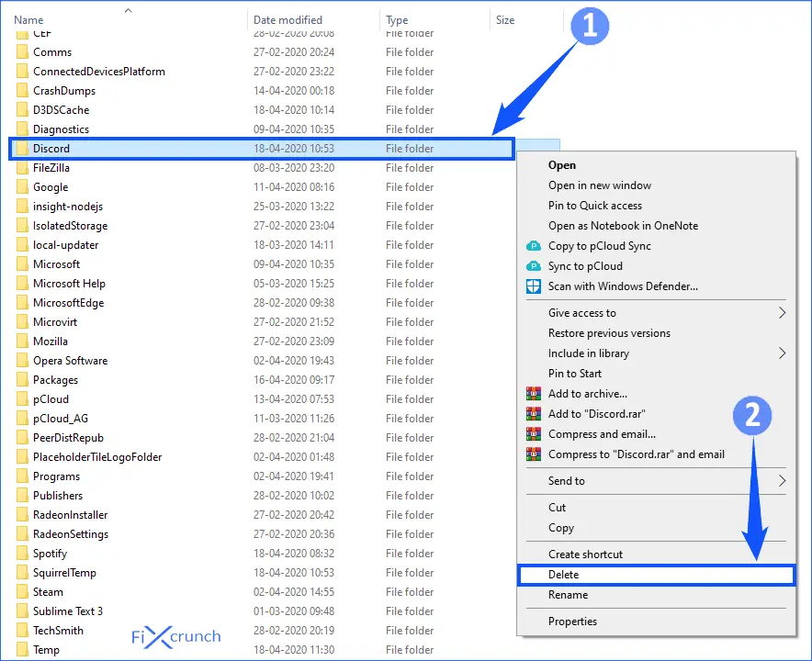Click the Type column header
The height and width of the screenshot is (661, 812).
coord(397,20)
